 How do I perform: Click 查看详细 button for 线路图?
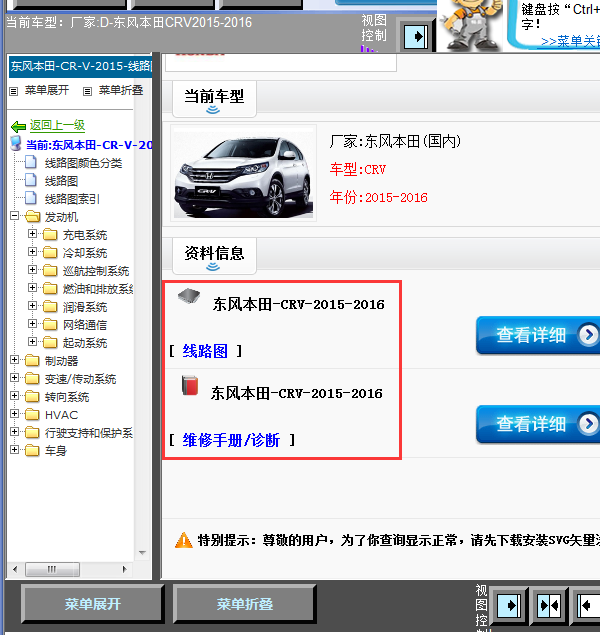pos(538,335)
